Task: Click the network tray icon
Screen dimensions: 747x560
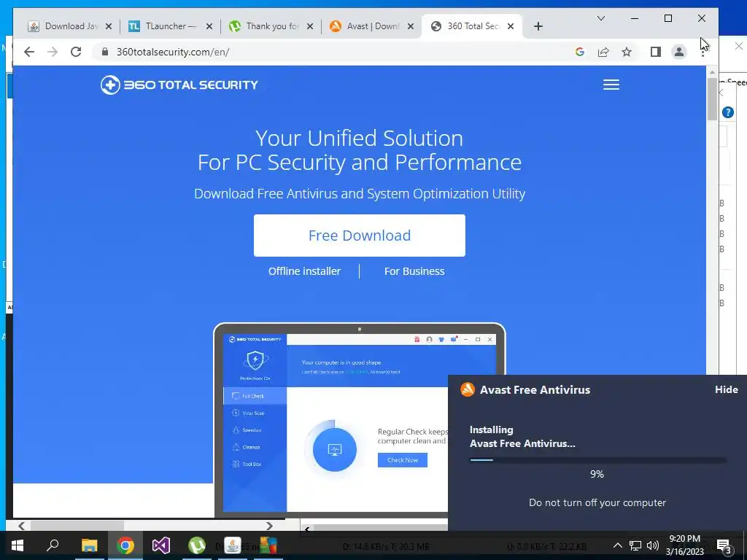Action: pyautogui.click(x=635, y=545)
